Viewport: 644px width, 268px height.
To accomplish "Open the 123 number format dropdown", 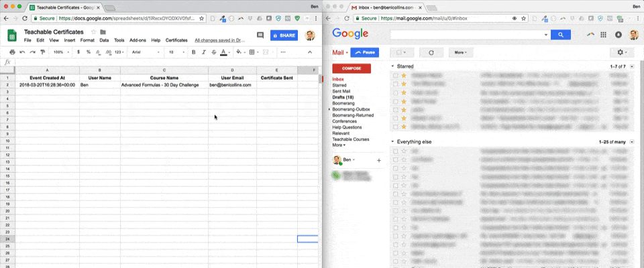I will pos(119,52).
